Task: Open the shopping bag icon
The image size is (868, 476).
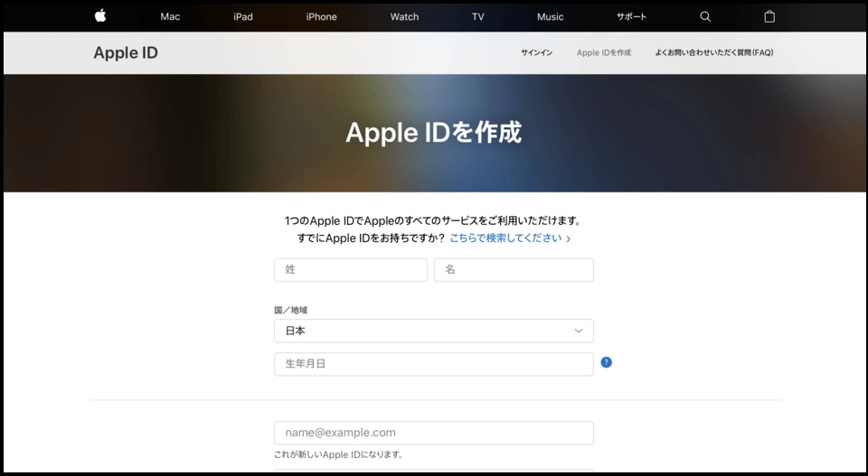Action: pyautogui.click(x=769, y=16)
